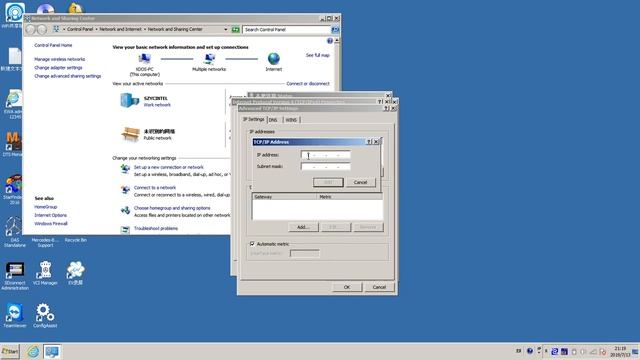This screenshot has height=360, width=640.
Task: Click the Start button
Action: pos(10,351)
